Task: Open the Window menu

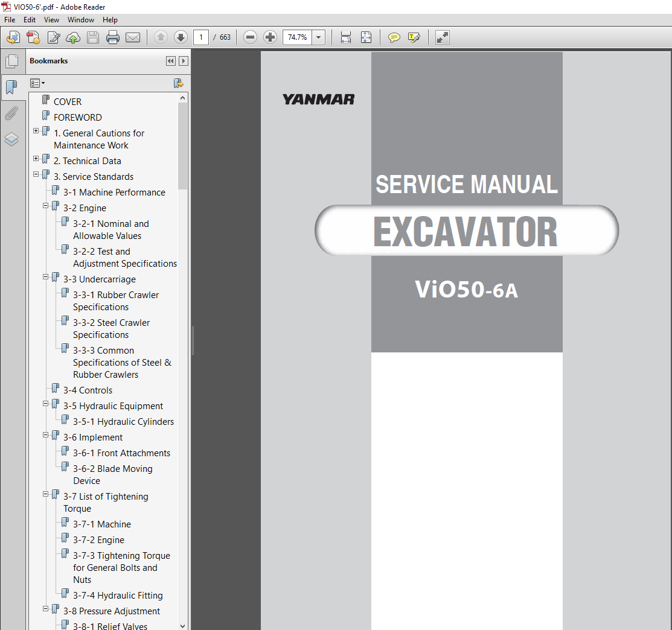Action: 80,20
